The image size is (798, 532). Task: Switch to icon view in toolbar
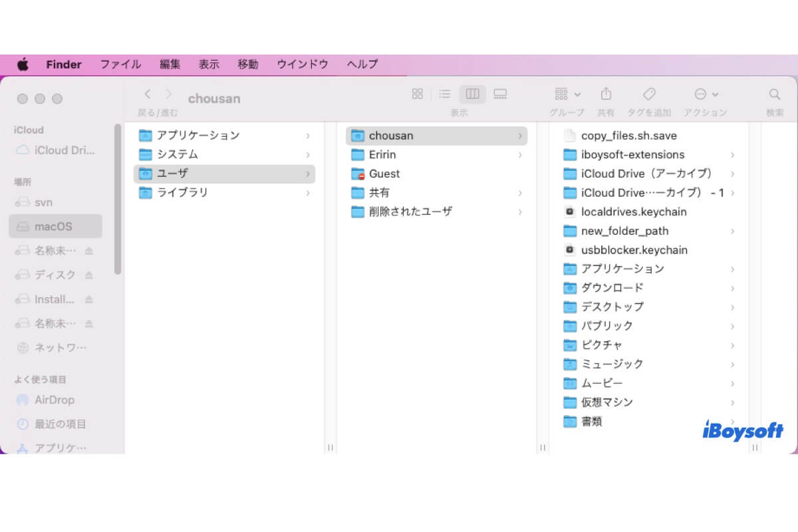(x=418, y=94)
